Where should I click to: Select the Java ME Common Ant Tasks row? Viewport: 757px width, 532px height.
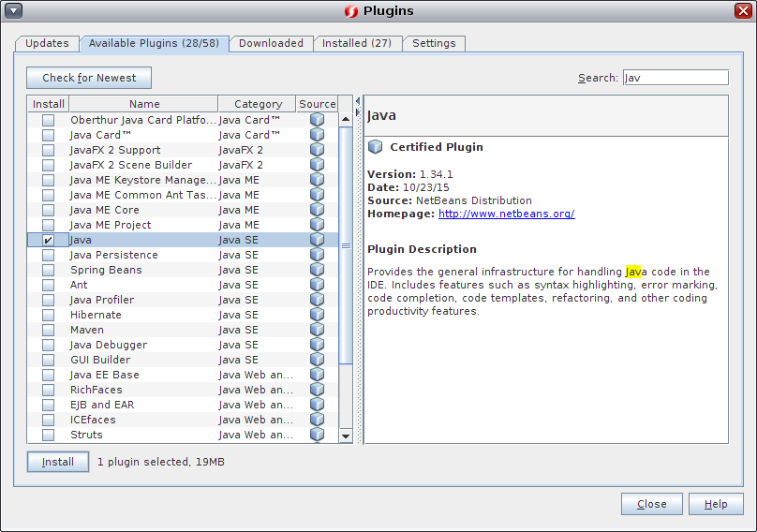click(183, 195)
